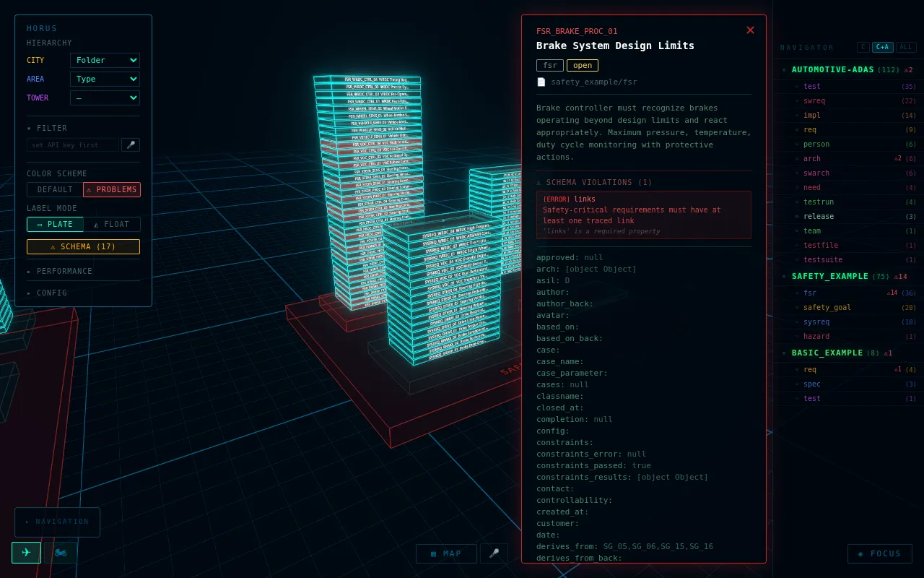
Task: Select the swreq row in navigator
Action: [x=848, y=101]
